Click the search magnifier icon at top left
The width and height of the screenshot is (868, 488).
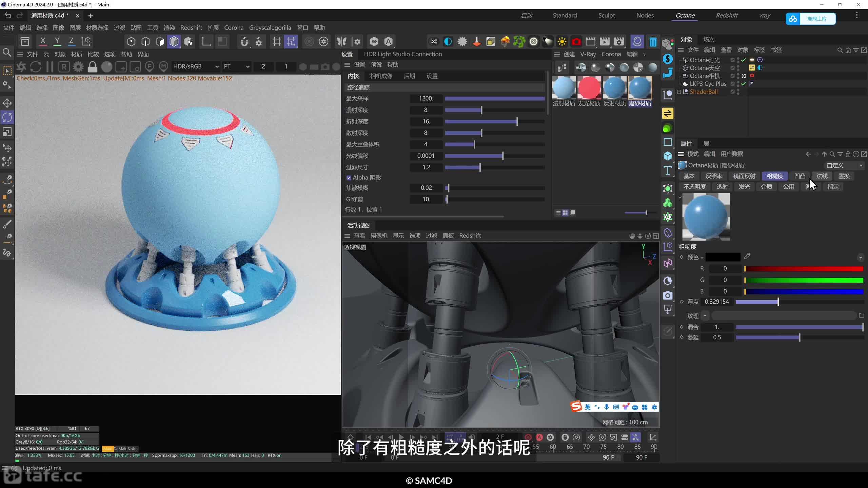point(7,53)
